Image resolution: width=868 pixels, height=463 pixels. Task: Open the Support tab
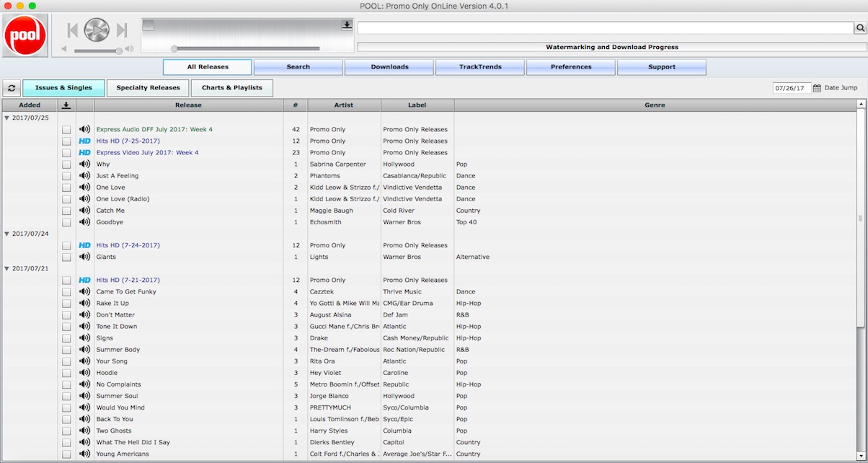[662, 67]
